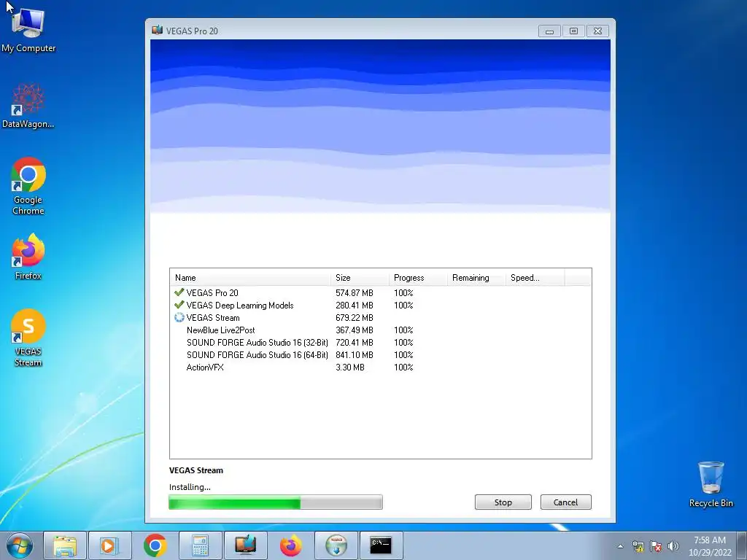Select SOUND FORGE Audio Studio 16 (32-Bit)
The image size is (747, 560).
click(x=380, y=343)
